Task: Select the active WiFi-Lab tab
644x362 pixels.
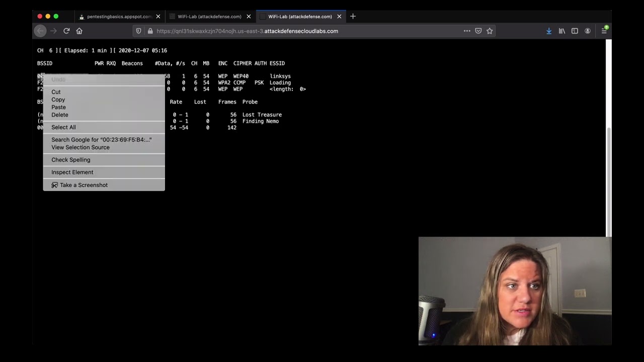Action: click(x=300, y=17)
